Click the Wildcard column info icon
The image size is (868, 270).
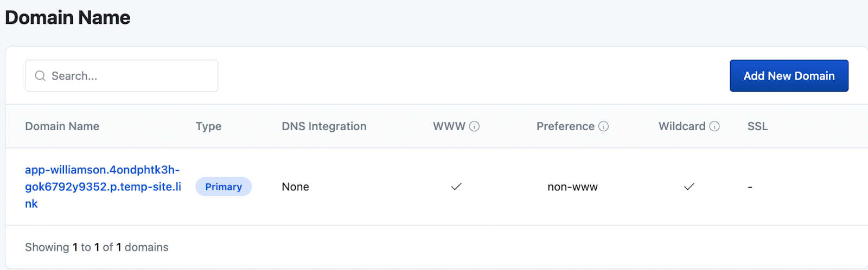pyautogui.click(x=714, y=126)
